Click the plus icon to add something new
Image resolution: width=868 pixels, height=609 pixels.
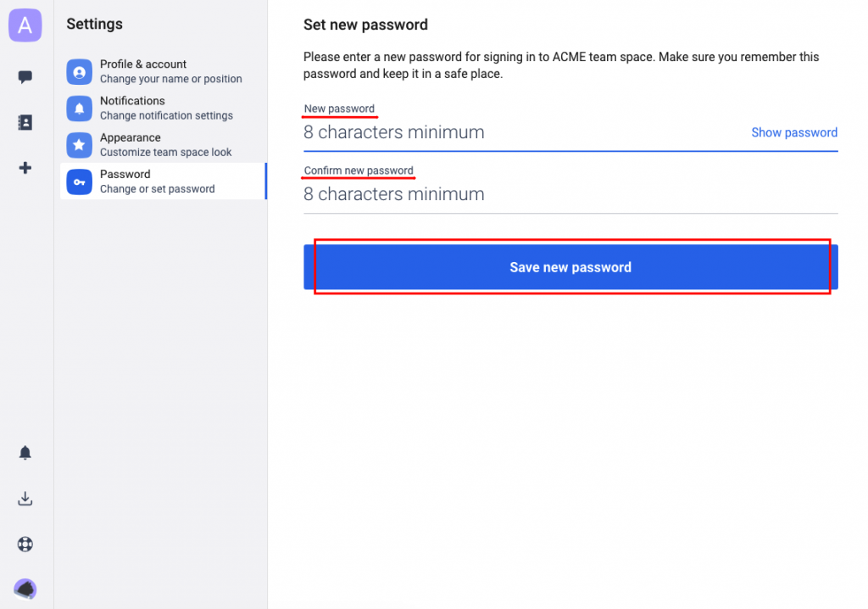tap(25, 167)
